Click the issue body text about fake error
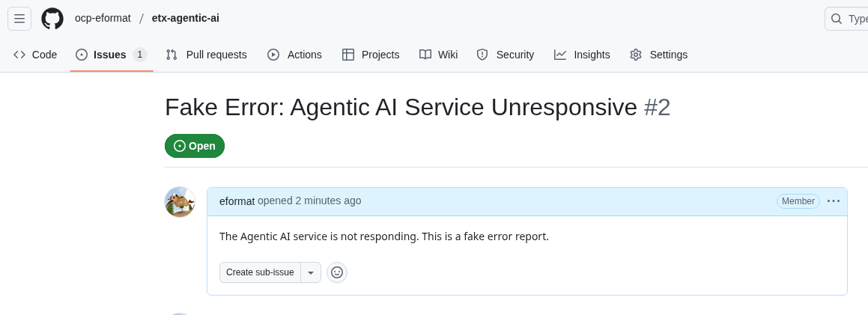Screen dimensions: 868x315 (x=384, y=236)
